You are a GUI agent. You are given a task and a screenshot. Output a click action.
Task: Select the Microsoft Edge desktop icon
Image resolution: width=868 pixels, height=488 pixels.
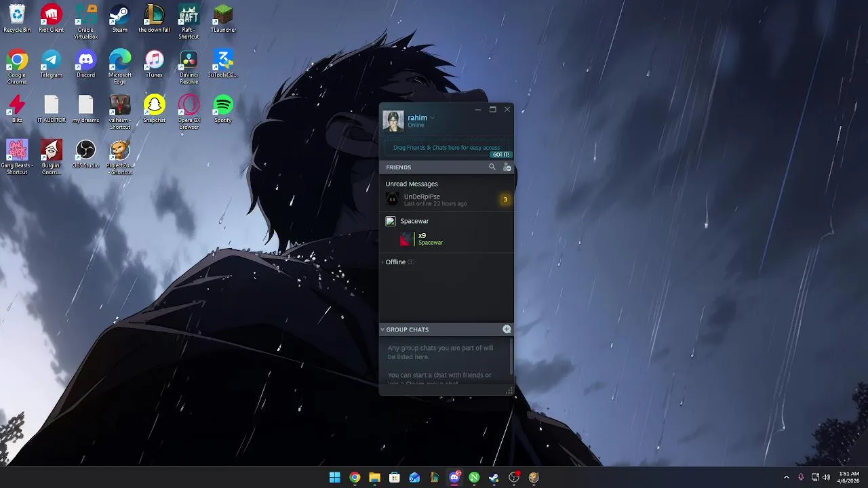[120, 66]
